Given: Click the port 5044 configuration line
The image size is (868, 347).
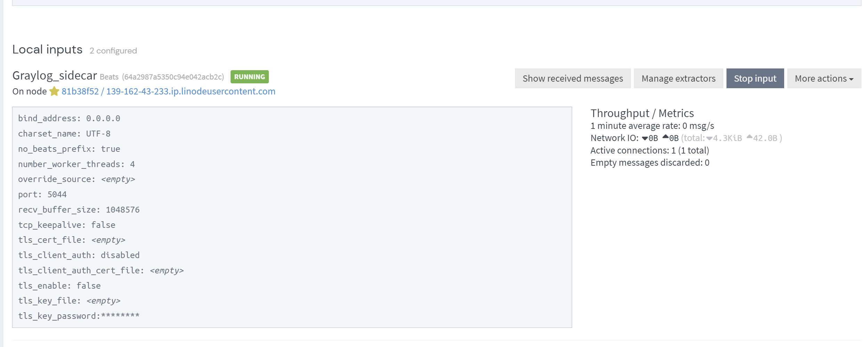Looking at the screenshot, I should click(x=42, y=195).
